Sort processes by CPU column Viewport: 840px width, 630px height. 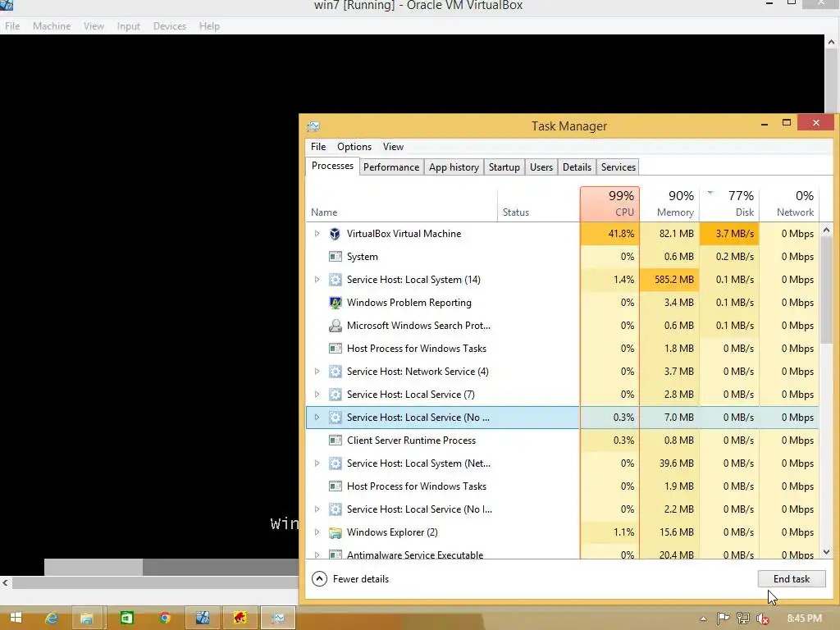[x=609, y=203]
